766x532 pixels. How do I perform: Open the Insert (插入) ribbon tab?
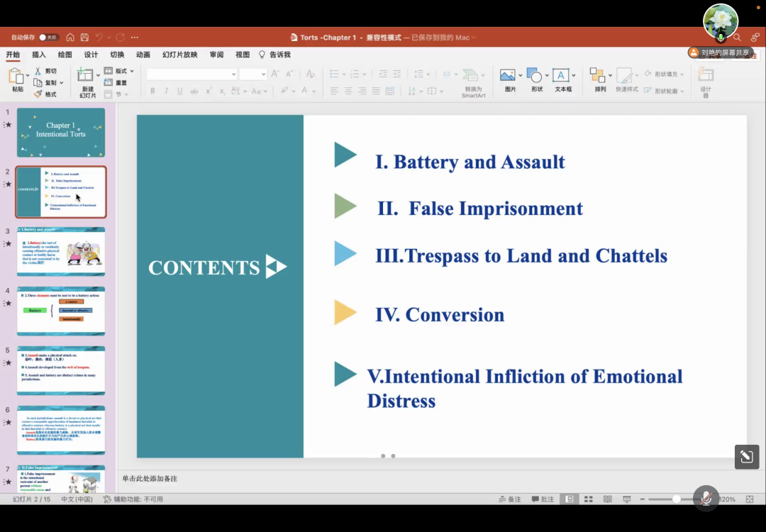(x=39, y=55)
